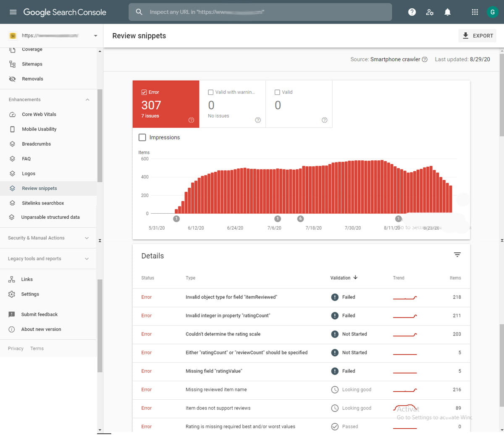Open Sitelinks searchbox report
504x435 pixels.
(x=48, y=203)
